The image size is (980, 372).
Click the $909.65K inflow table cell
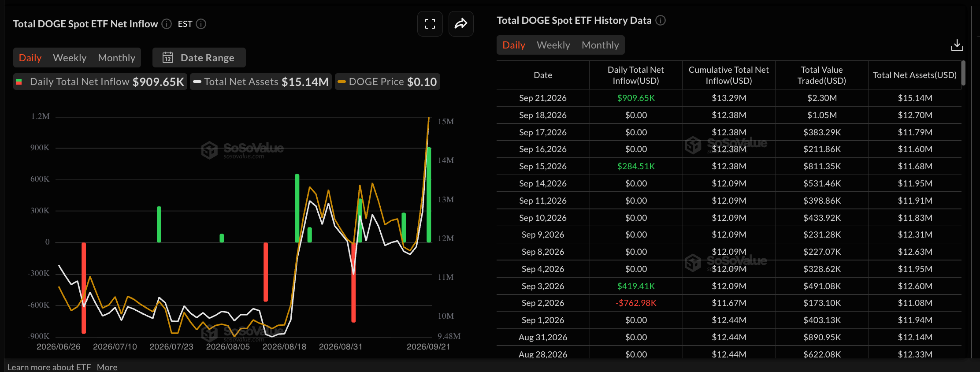pyautogui.click(x=636, y=98)
